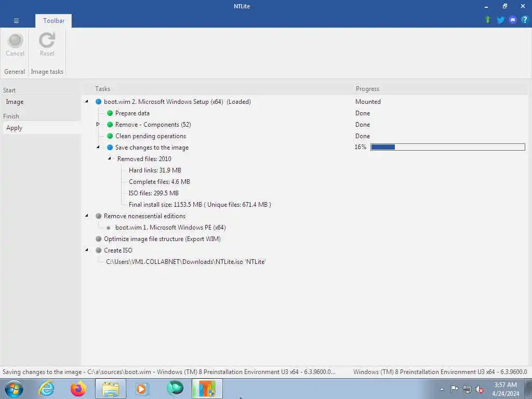The image size is (532, 399).
Task: Click the Saving changes status bar message
Action: [169, 372]
